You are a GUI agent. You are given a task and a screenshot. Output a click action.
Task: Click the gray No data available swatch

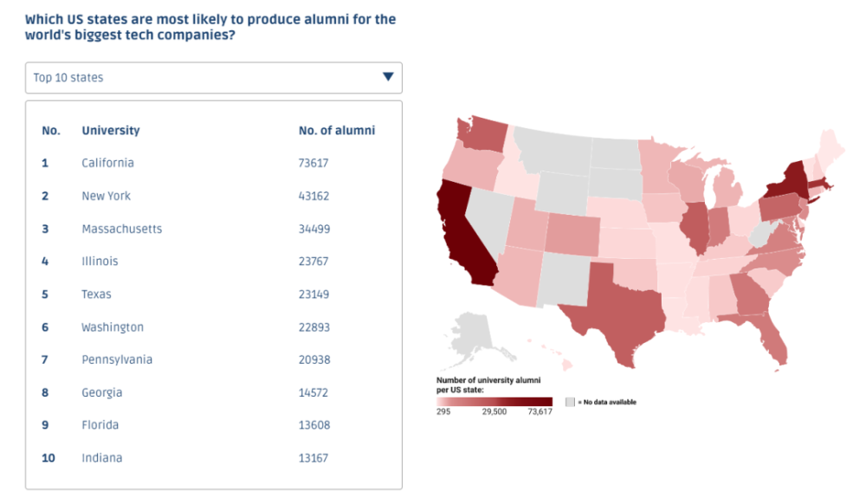570,402
